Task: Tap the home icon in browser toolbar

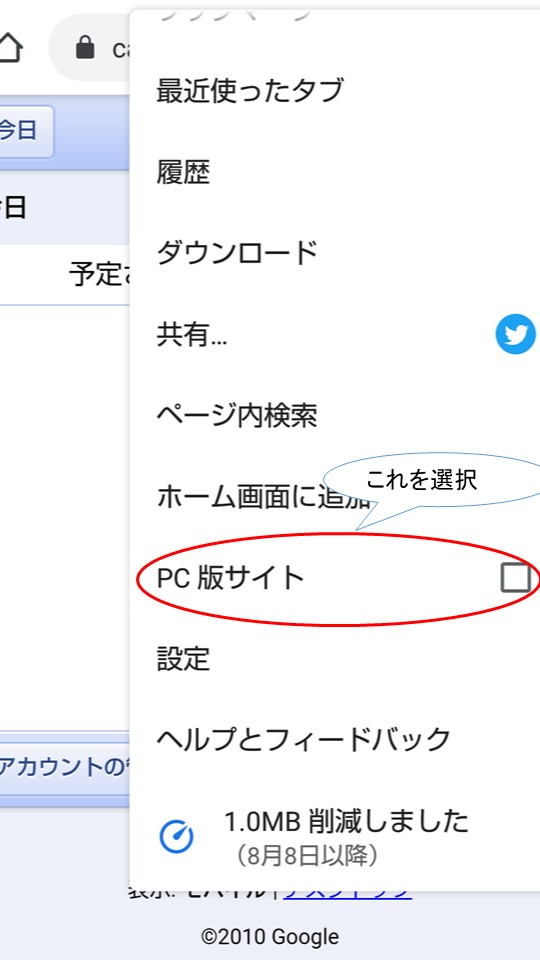Action: pyautogui.click(x=10, y=47)
